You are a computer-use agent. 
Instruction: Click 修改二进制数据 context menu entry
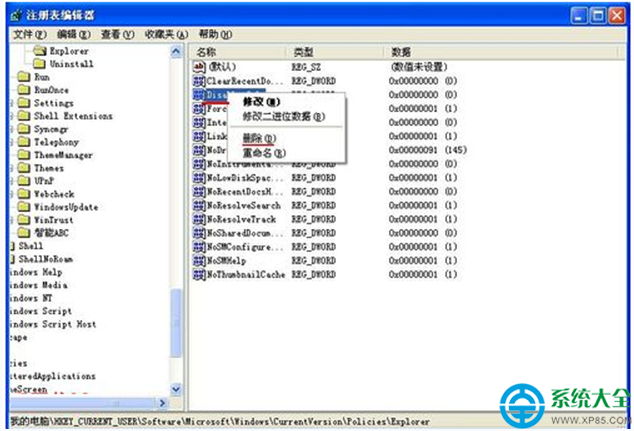point(283,117)
